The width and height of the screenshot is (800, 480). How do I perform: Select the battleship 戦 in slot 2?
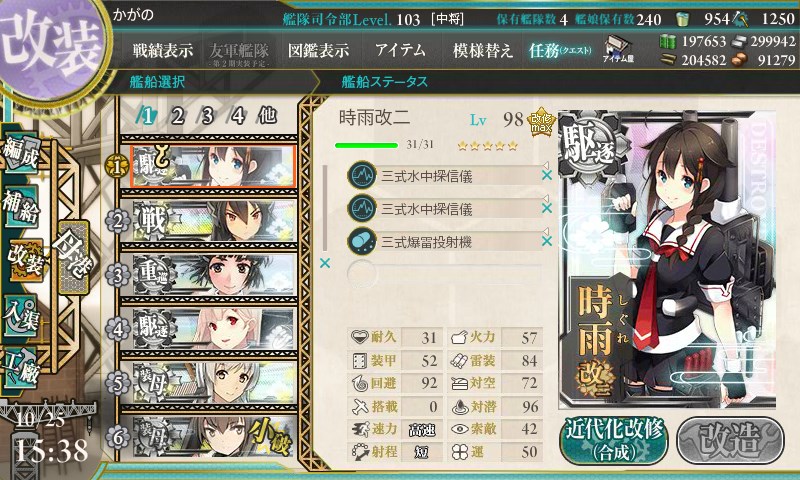[213, 221]
